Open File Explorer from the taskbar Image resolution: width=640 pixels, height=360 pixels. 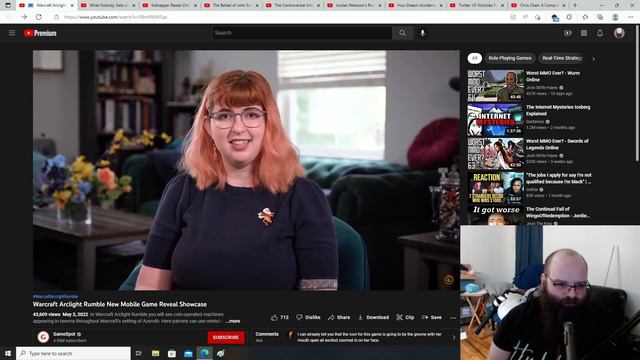[x=156, y=353]
